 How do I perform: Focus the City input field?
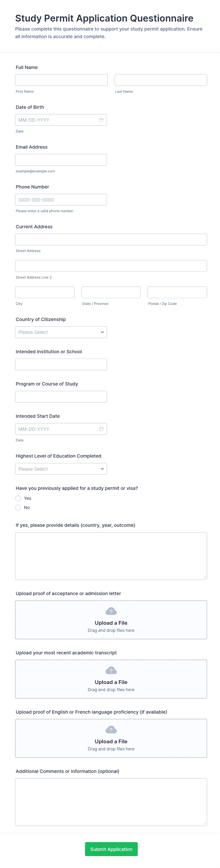(45, 292)
